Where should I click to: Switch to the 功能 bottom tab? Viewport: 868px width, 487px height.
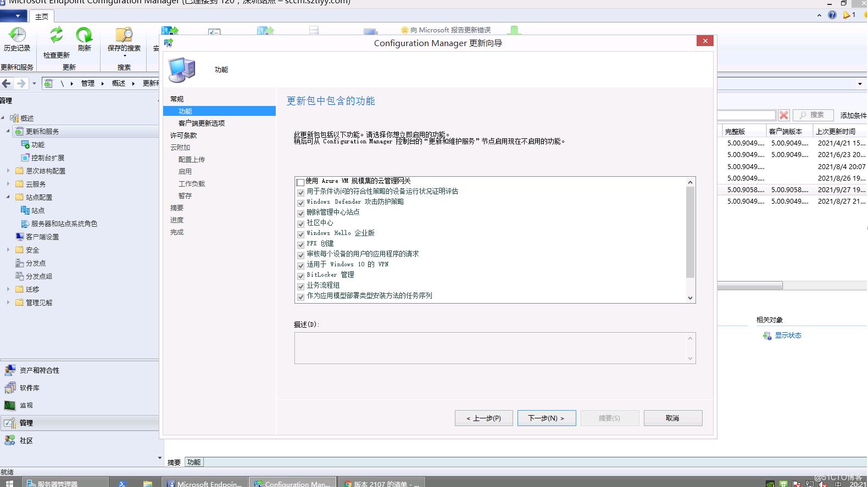(x=194, y=462)
